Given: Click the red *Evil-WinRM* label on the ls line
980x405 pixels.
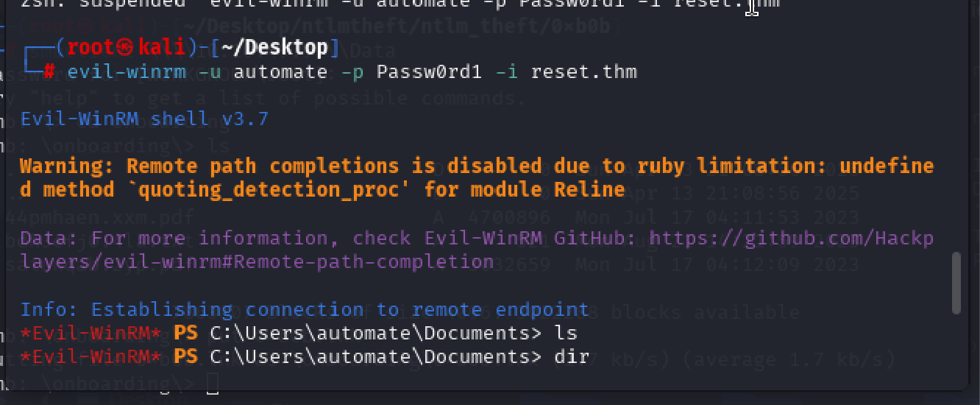Looking at the screenshot, I should 90,333.
